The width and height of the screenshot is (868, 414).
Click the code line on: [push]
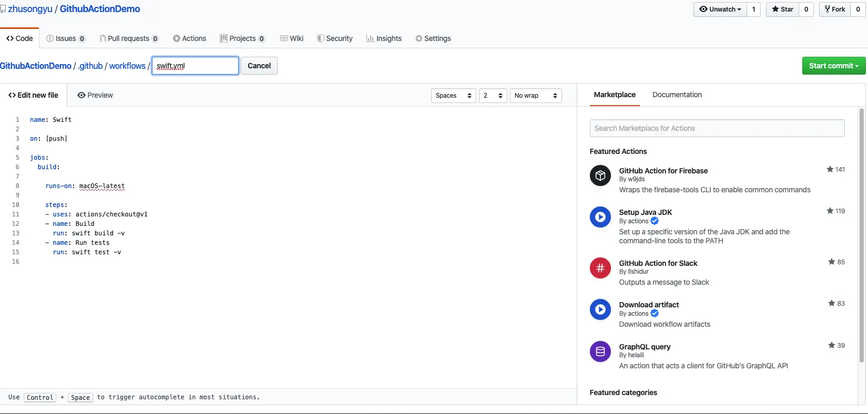click(x=48, y=139)
